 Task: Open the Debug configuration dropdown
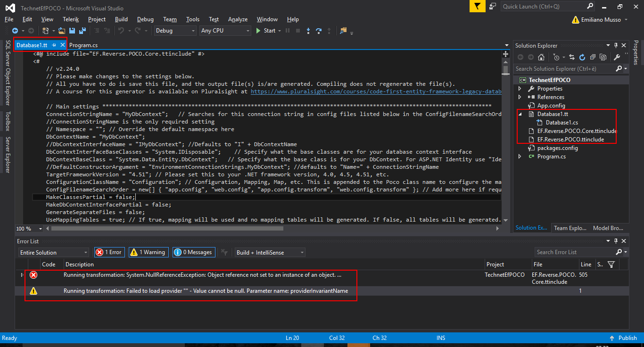point(175,31)
